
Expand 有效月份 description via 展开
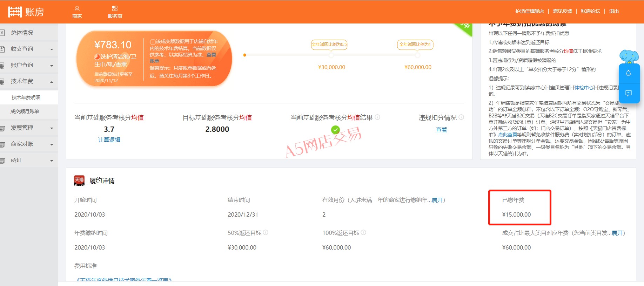pos(437,200)
